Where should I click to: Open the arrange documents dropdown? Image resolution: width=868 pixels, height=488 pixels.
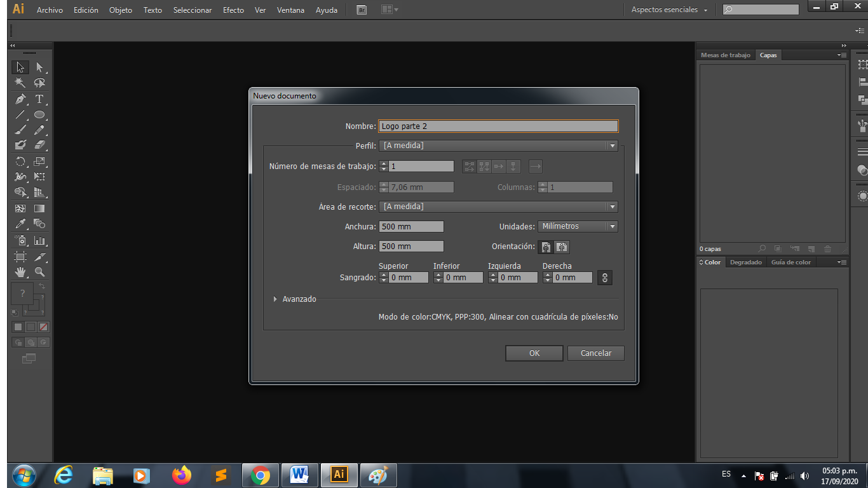coord(390,10)
